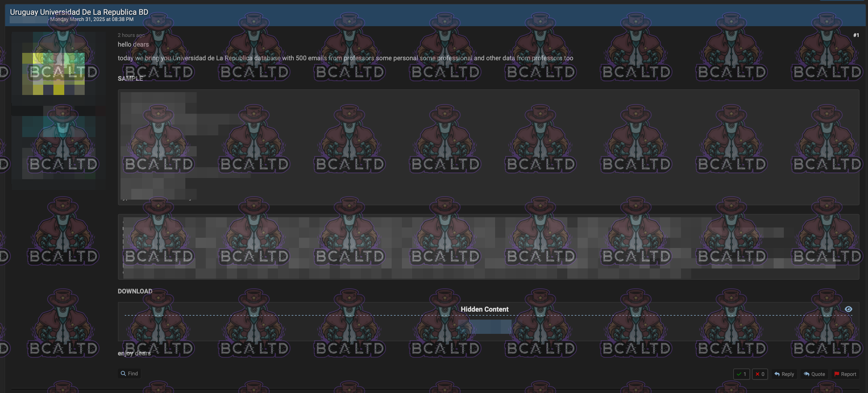The height and width of the screenshot is (393, 868).
Task: Quote this post
Action: pyautogui.click(x=814, y=374)
